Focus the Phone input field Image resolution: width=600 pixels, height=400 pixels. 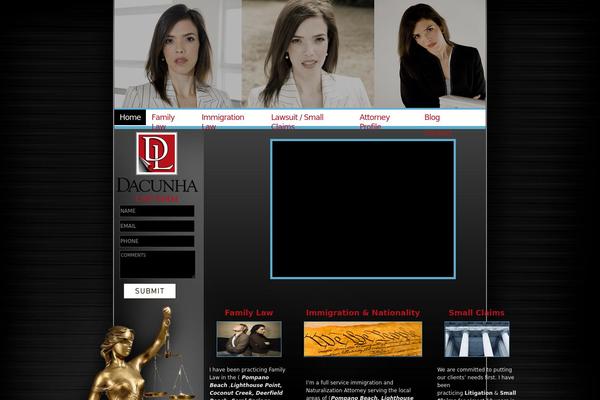click(157, 241)
